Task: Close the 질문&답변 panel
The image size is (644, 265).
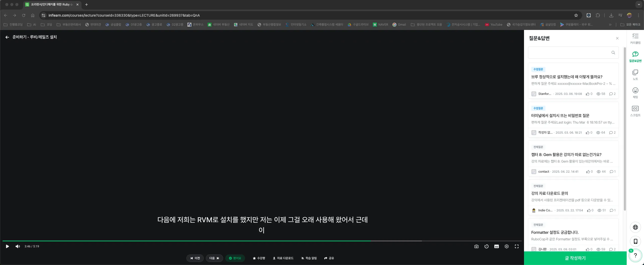Action: click(x=617, y=38)
